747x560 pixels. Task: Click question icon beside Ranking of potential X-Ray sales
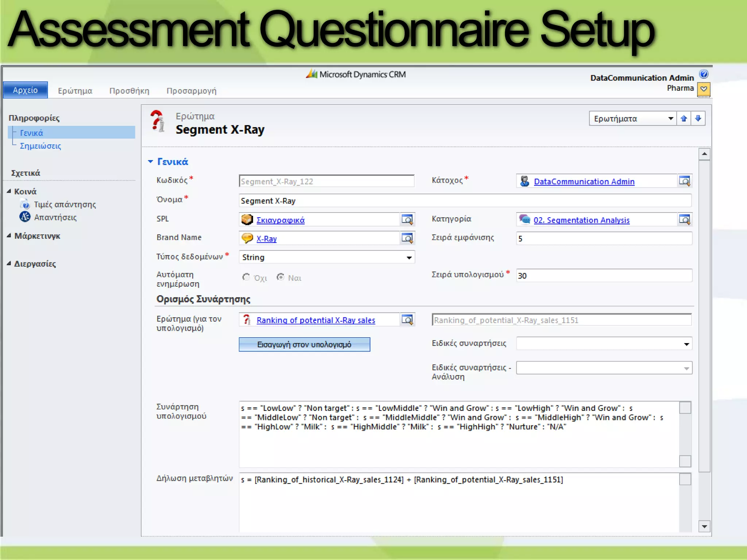(247, 320)
